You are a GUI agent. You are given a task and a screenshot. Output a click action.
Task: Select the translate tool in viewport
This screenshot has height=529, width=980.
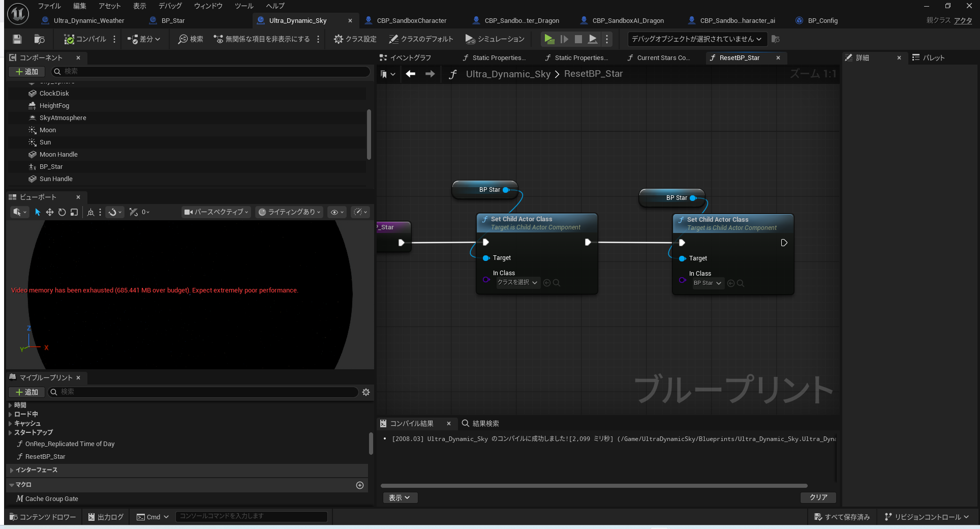click(50, 212)
